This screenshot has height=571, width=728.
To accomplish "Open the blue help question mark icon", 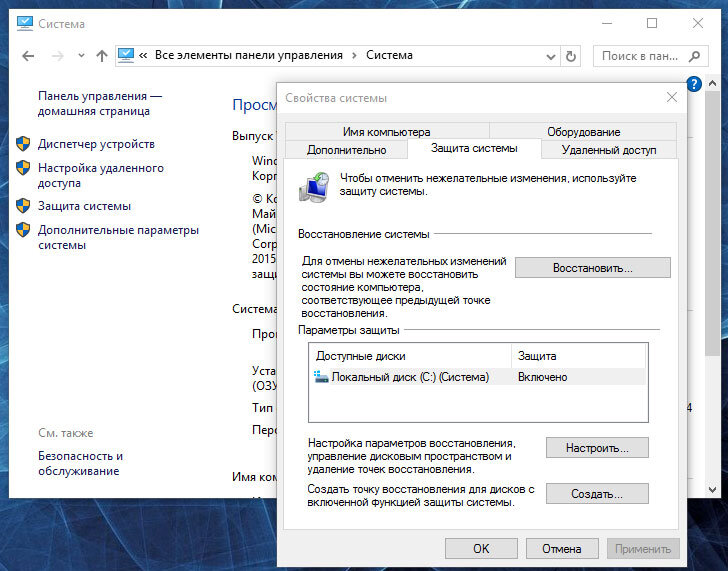I will (694, 84).
